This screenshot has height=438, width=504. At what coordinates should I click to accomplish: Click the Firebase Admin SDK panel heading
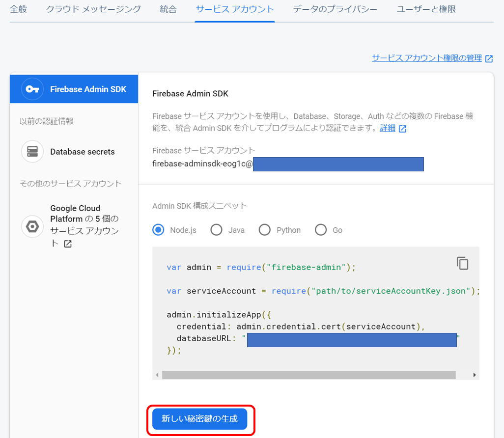(190, 93)
